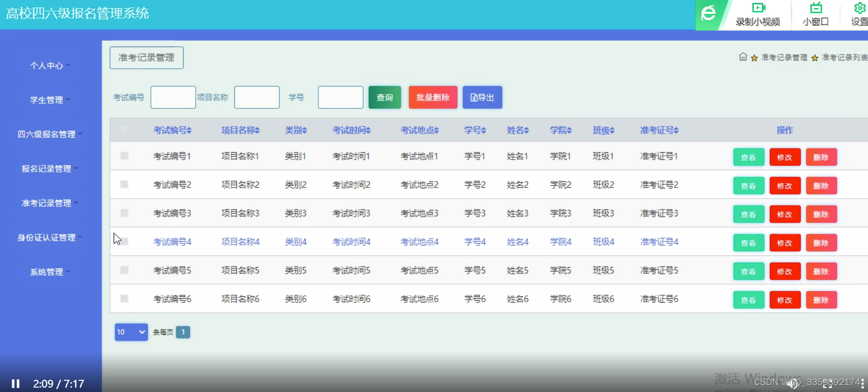Tick the checkbox for 考试编号4 row
868x392 pixels.
(124, 242)
